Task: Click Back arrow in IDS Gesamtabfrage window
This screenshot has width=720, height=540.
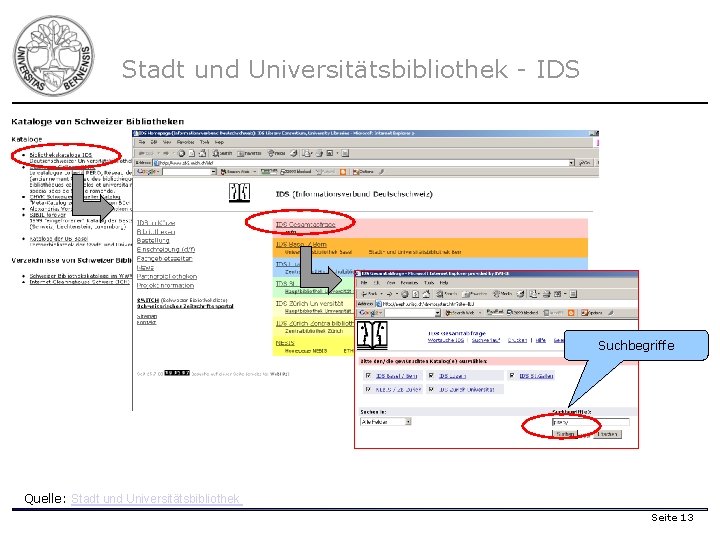Action: [370, 294]
